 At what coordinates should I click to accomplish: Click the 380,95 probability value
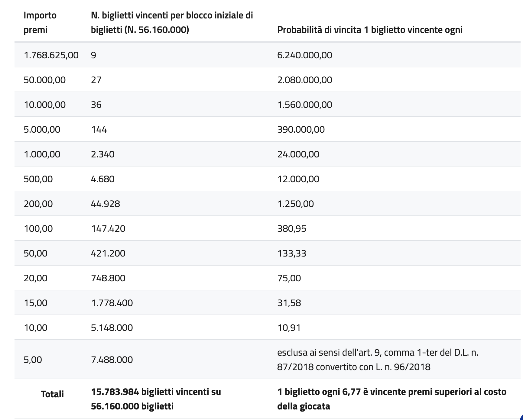tap(292, 228)
